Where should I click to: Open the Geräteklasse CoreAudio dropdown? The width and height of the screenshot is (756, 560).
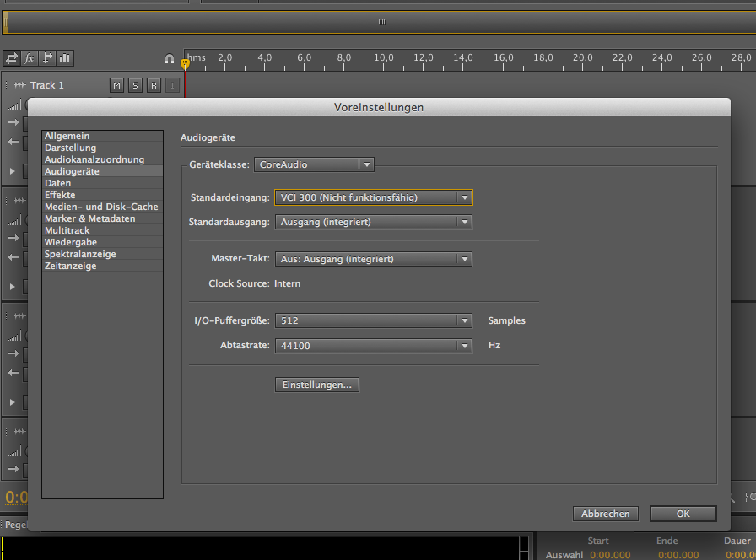(x=314, y=165)
